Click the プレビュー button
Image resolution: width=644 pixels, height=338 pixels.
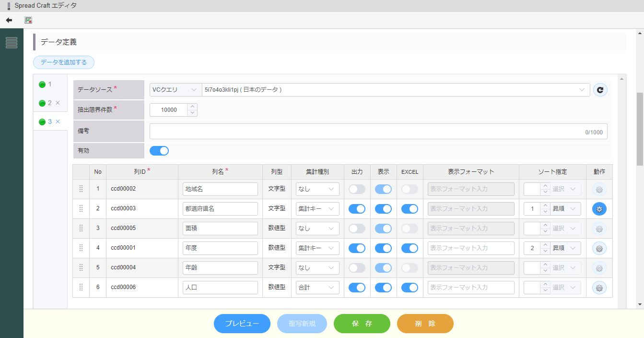(242, 324)
